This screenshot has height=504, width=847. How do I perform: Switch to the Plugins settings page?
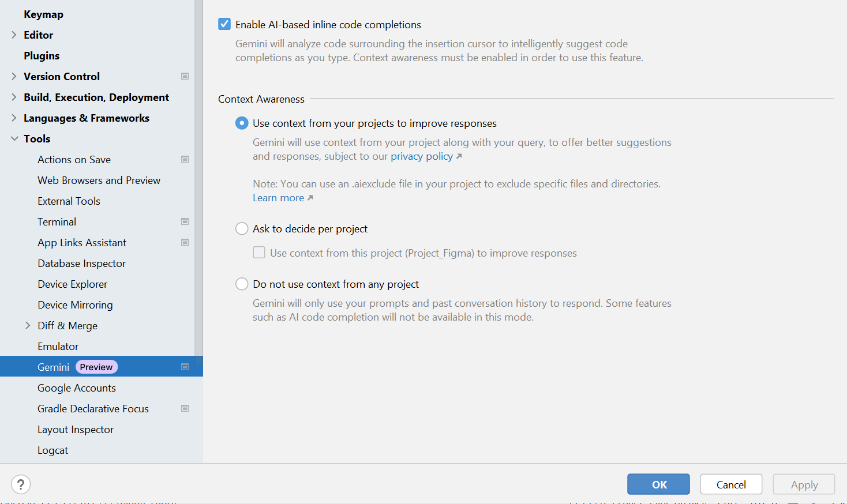pyautogui.click(x=42, y=55)
